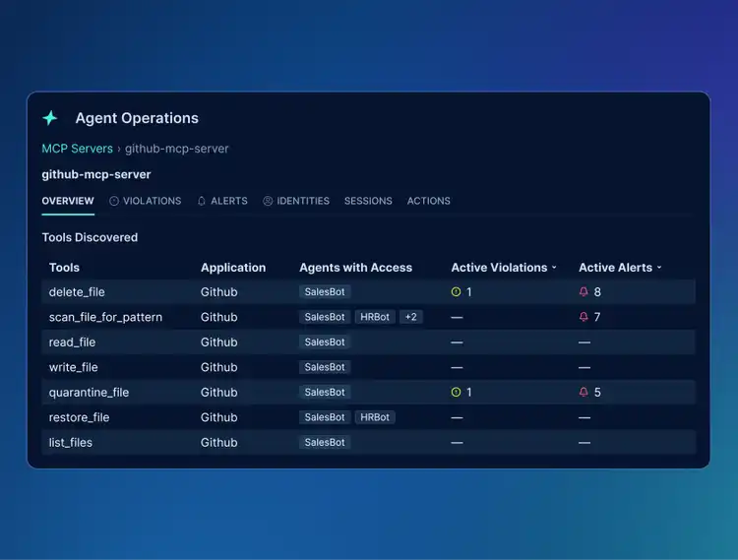Sort by Active Violations dropdown arrow
The image size is (738, 560).
coord(554,268)
